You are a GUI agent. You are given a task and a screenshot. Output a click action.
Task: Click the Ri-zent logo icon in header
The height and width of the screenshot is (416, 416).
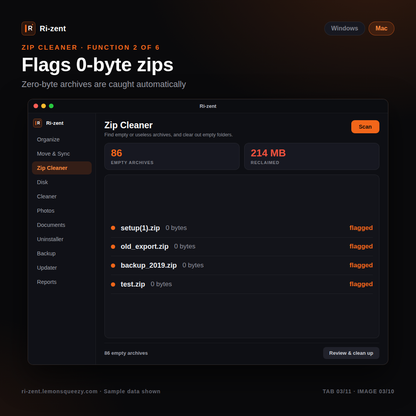[28, 29]
